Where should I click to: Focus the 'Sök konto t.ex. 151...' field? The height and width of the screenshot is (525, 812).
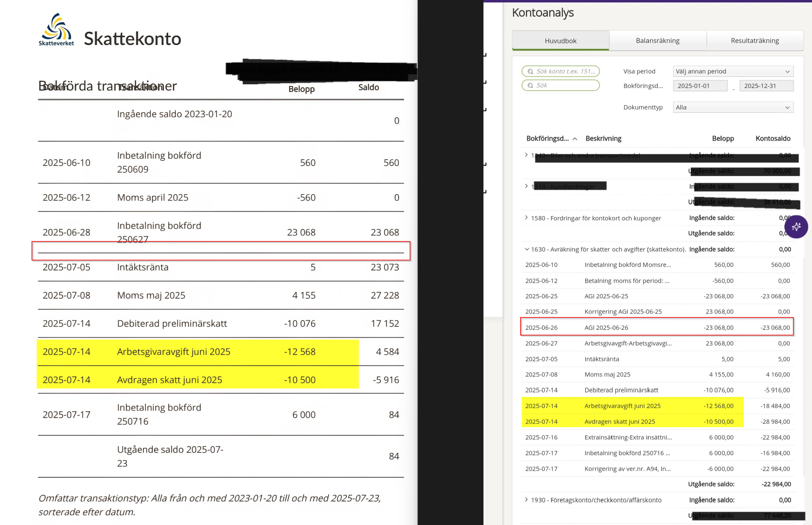click(561, 71)
